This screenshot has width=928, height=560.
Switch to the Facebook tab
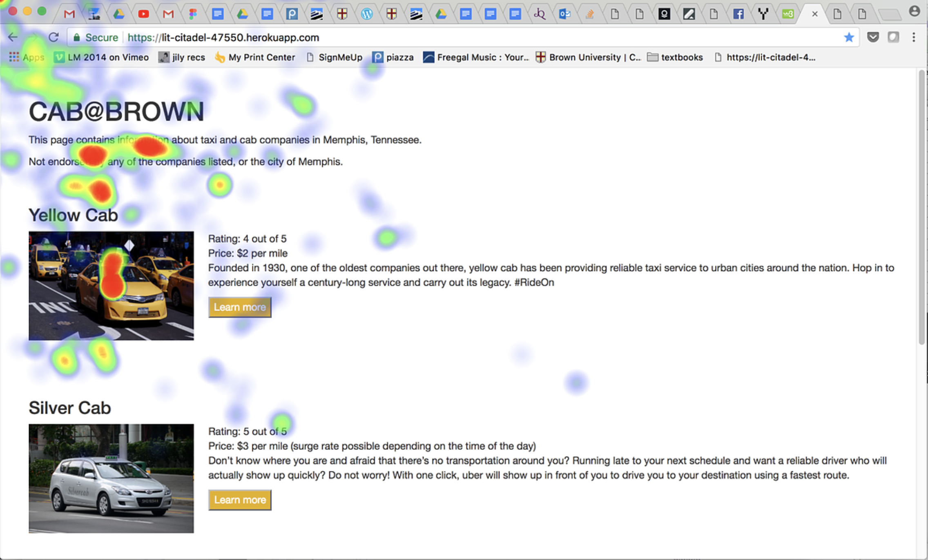(x=738, y=14)
